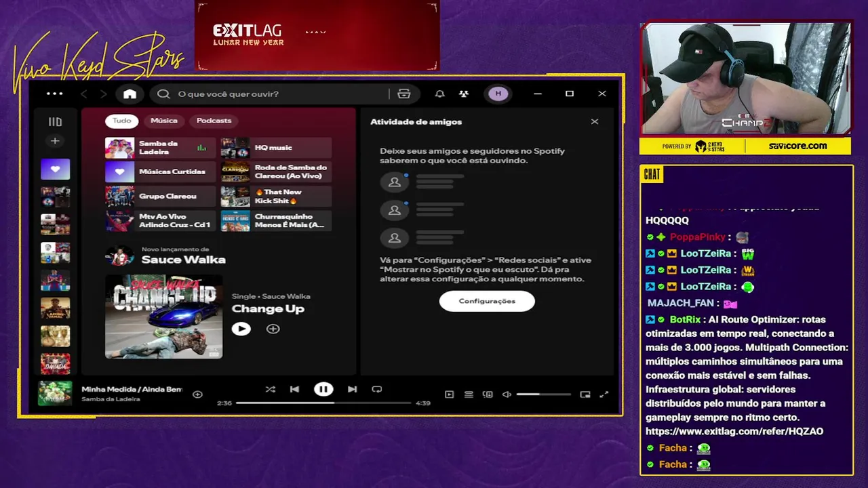
Task: Open the 'Grupo Clareou' shortcut
Action: pyautogui.click(x=160, y=197)
